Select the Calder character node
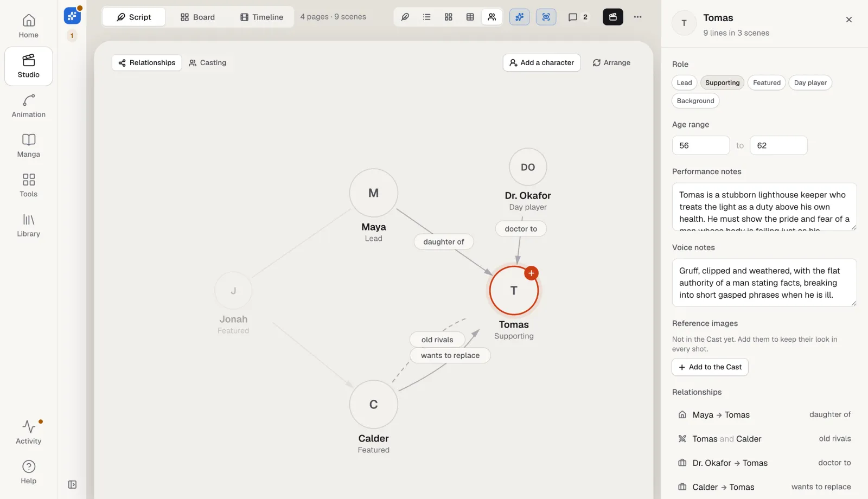The image size is (868, 499). (x=373, y=404)
